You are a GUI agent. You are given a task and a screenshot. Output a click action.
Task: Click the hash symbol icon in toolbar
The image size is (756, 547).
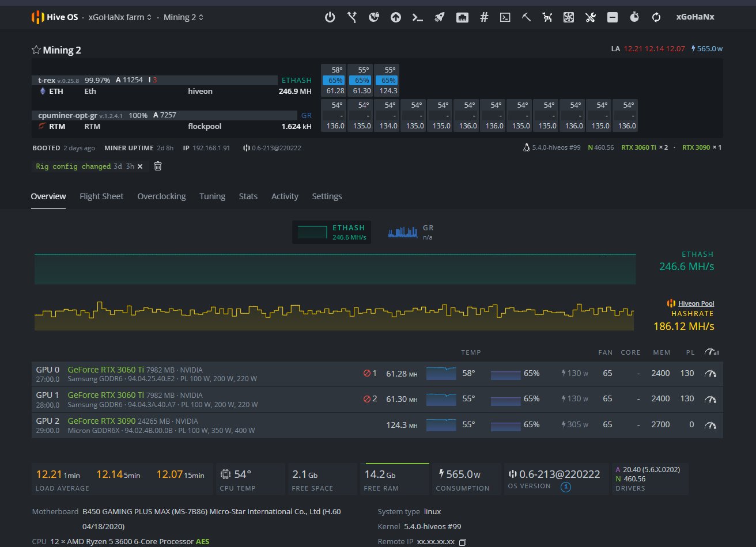[484, 17]
